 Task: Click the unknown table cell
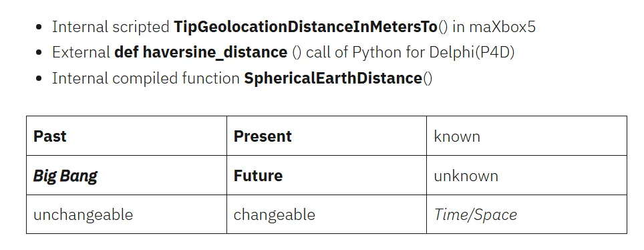coord(526,176)
